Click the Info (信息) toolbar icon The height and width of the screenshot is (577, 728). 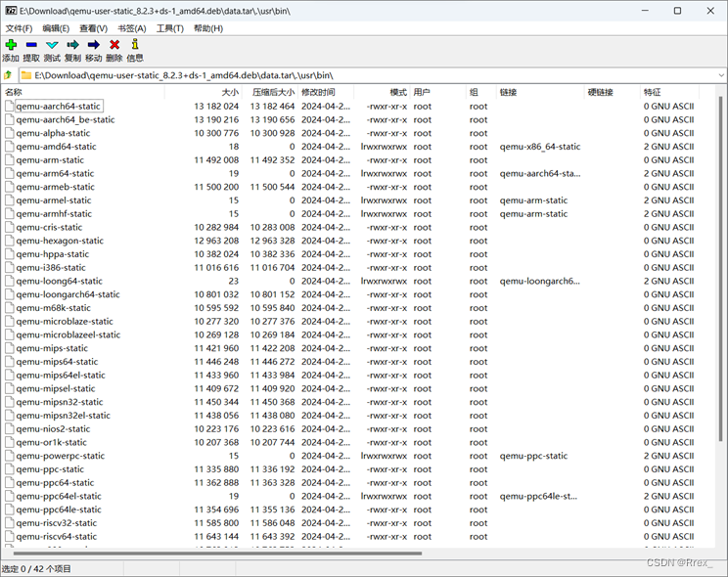tap(135, 44)
